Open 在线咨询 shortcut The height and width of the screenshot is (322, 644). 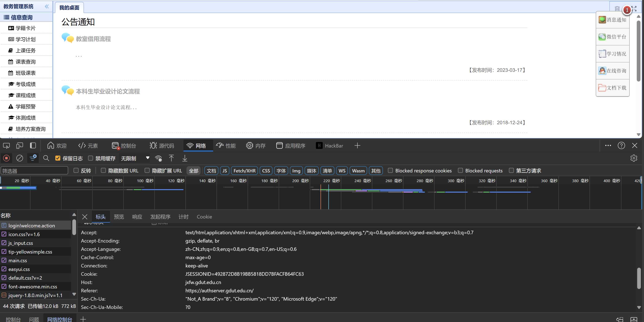pos(612,71)
